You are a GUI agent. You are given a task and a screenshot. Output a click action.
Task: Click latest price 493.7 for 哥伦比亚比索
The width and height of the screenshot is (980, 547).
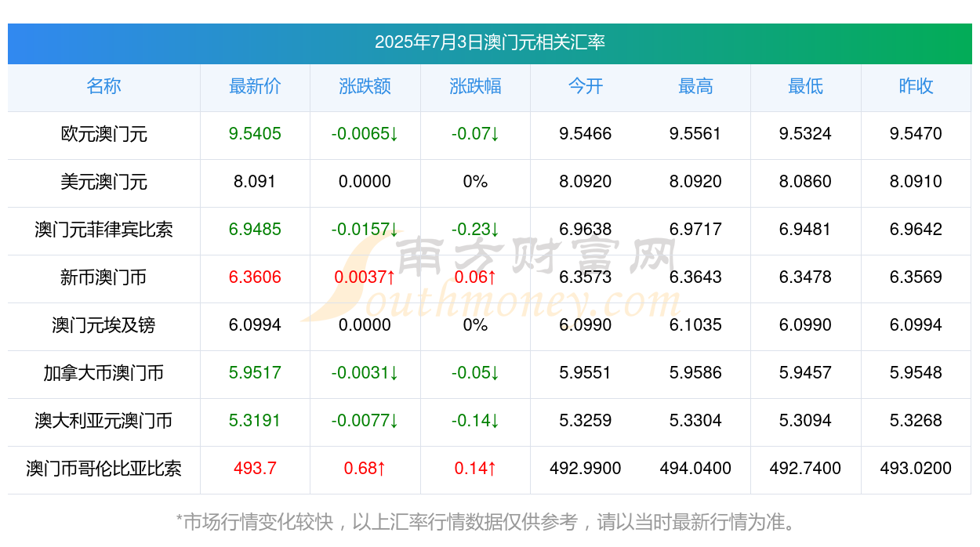[x=255, y=469]
